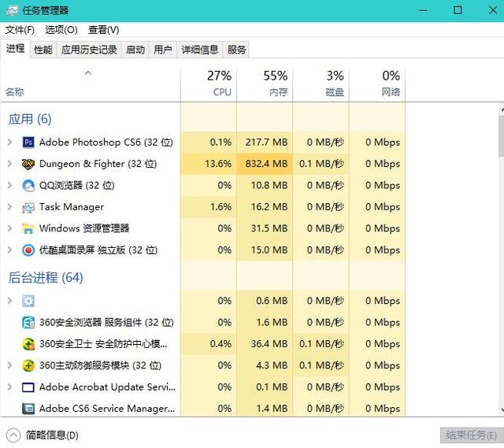Click the Task Manager process icon
This screenshot has height=448, width=504.
pos(28,207)
